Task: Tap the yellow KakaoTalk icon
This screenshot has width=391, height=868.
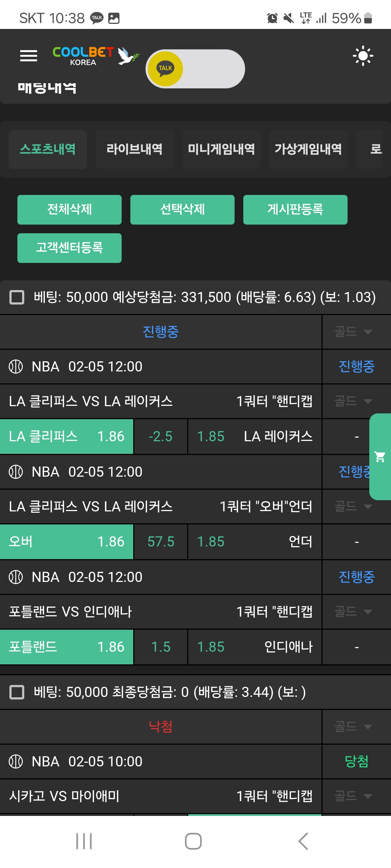Action: (x=165, y=69)
